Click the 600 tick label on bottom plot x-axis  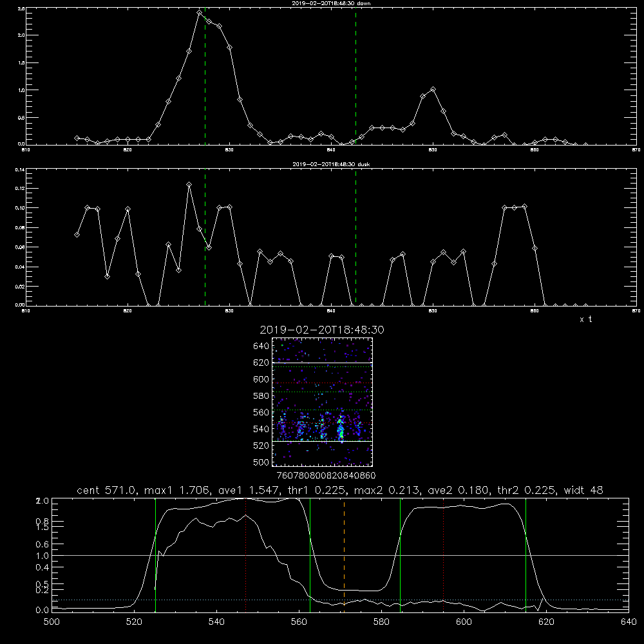point(464,622)
